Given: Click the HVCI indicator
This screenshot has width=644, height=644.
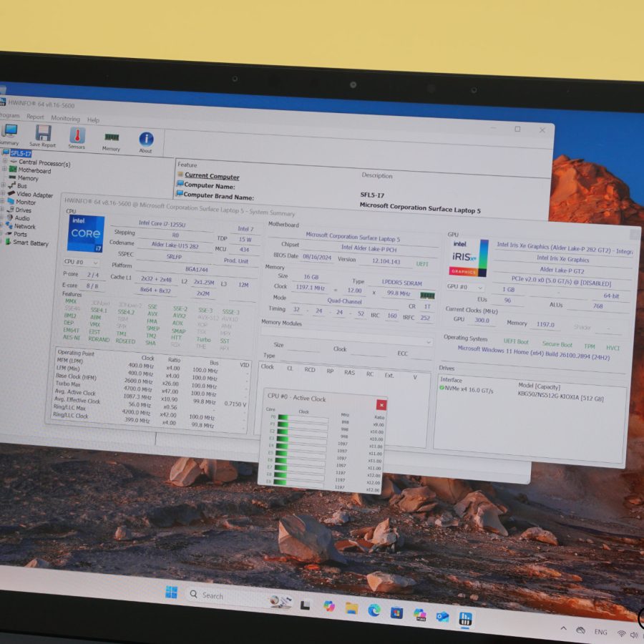Looking at the screenshot, I should coord(613,348).
